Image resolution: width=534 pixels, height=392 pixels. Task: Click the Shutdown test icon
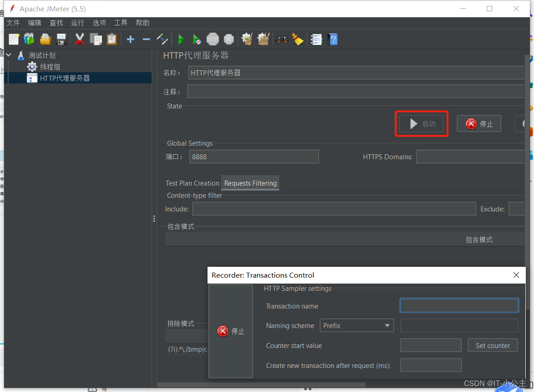coord(229,39)
